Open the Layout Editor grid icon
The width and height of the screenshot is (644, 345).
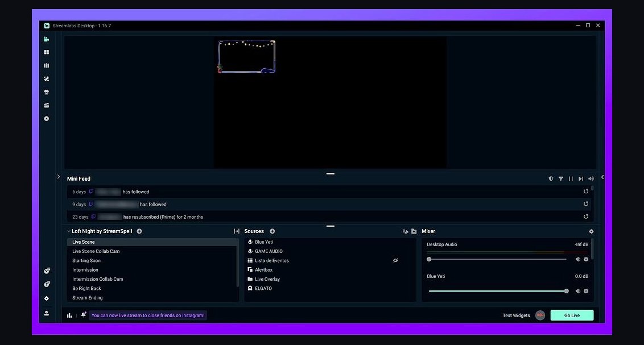coord(47,52)
